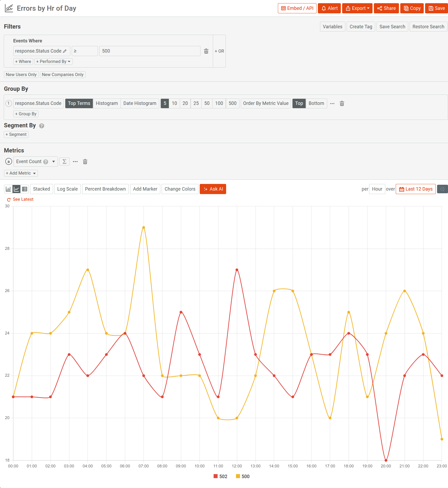Select the table view icon
Screen dimensions: 448x488
tap(25, 189)
